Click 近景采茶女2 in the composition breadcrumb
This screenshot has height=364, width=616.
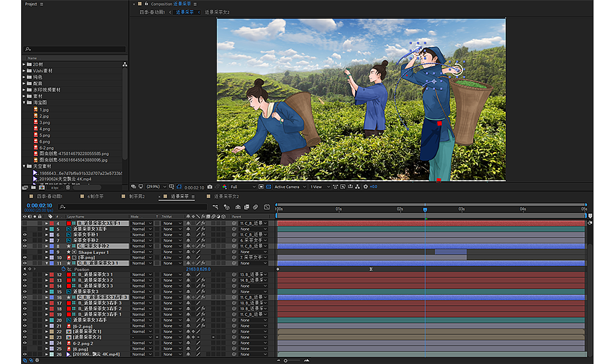[x=217, y=12]
